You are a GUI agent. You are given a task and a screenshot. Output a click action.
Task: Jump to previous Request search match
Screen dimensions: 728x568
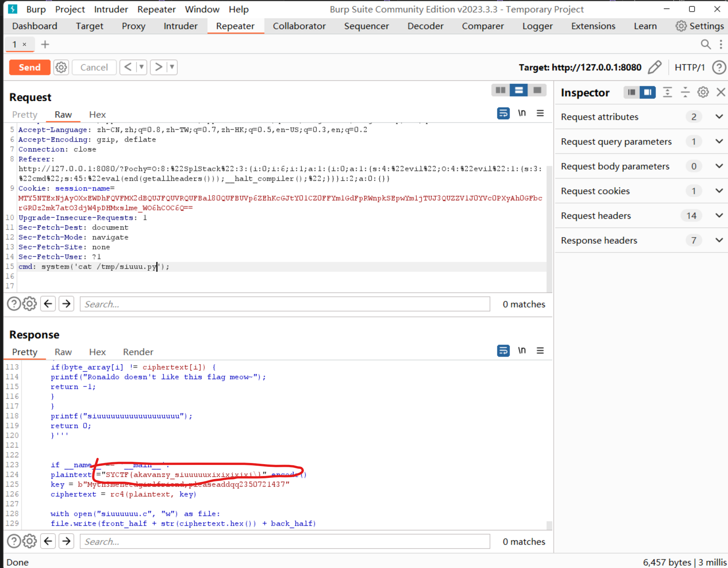48,304
